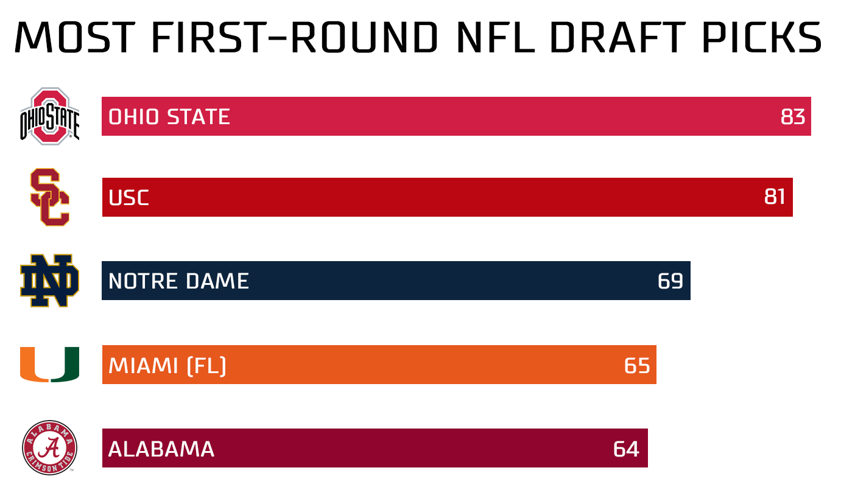Select the ALABAMA label text

(161, 449)
